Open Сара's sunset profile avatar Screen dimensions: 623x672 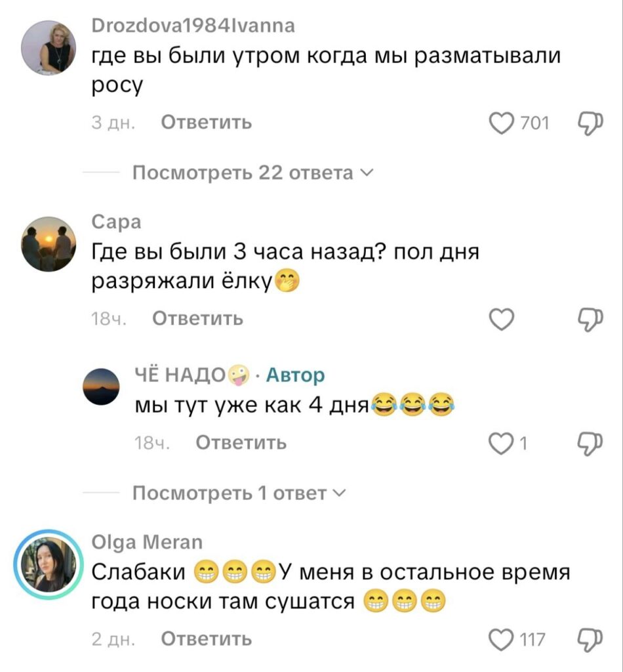pyautogui.click(x=49, y=244)
